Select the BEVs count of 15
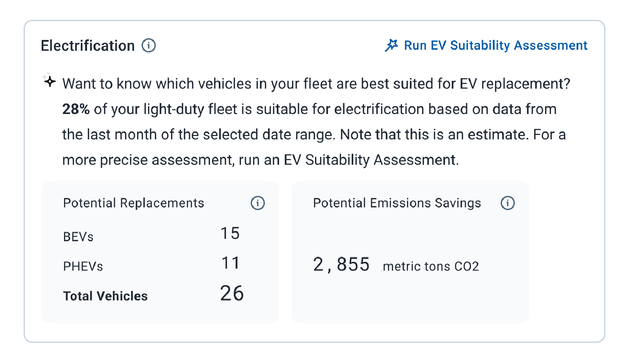The width and height of the screenshot is (628, 364). pos(230,233)
